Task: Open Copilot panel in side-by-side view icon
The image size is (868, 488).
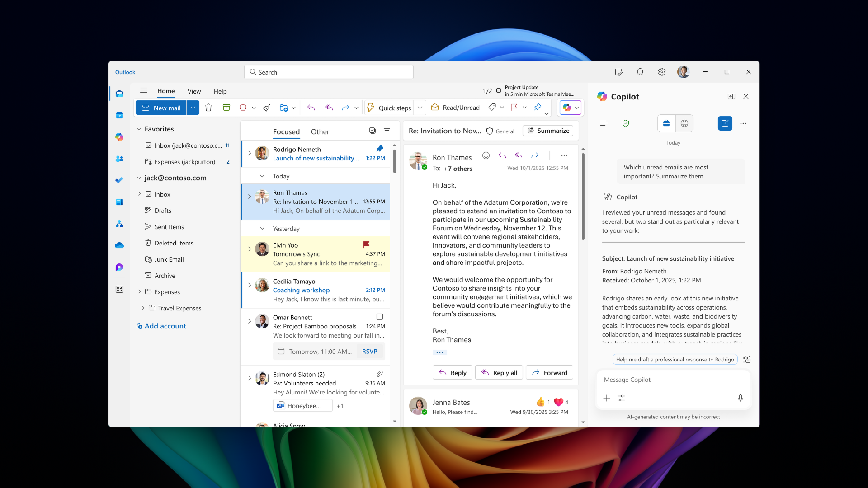Action: coord(731,96)
